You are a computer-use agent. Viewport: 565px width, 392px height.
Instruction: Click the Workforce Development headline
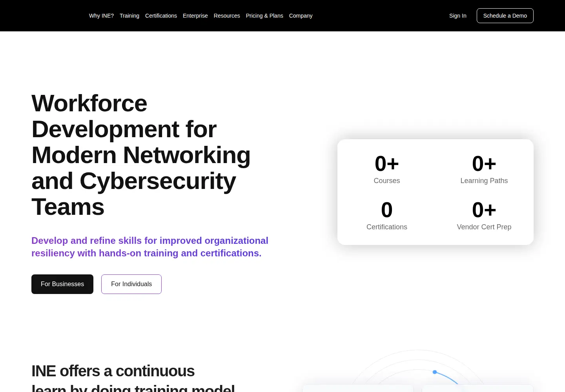[x=141, y=155]
